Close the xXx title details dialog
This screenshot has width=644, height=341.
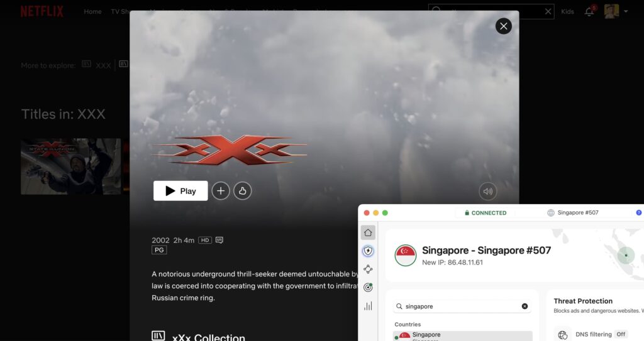pyautogui.click(x=504, y=26)
